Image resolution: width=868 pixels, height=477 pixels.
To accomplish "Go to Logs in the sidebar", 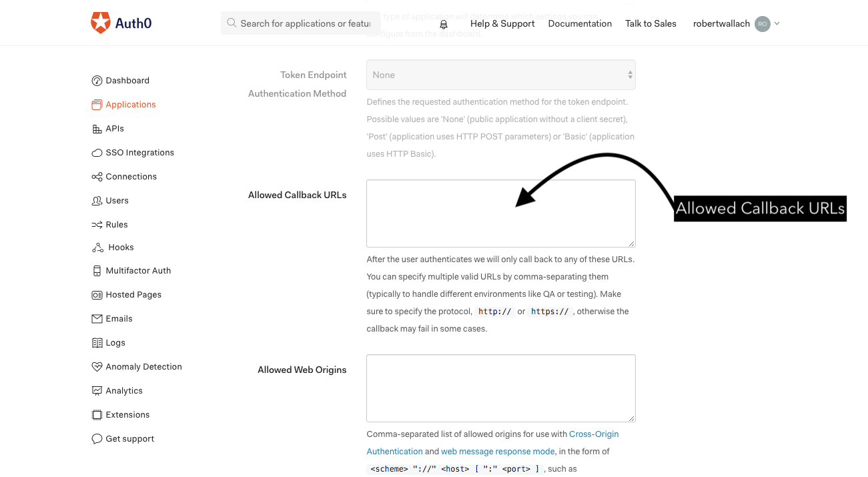I will pyautogui.click(x=115, y=343).
